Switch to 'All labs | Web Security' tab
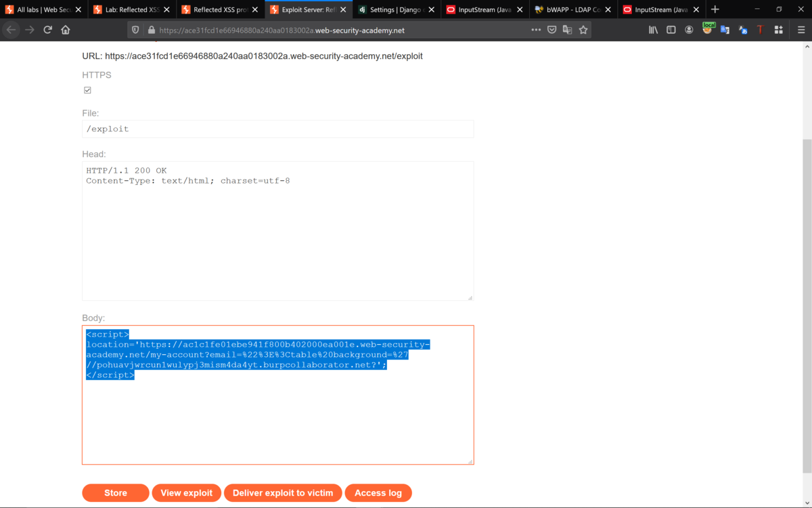812x508 pixels. pyautogui.click(x=44, y=9)
